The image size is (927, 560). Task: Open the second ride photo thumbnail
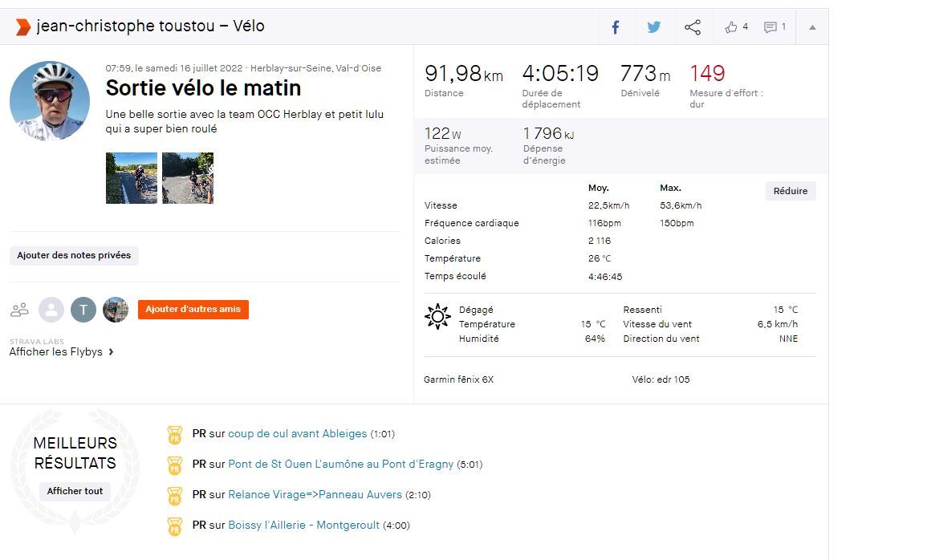tap(188, 178)
